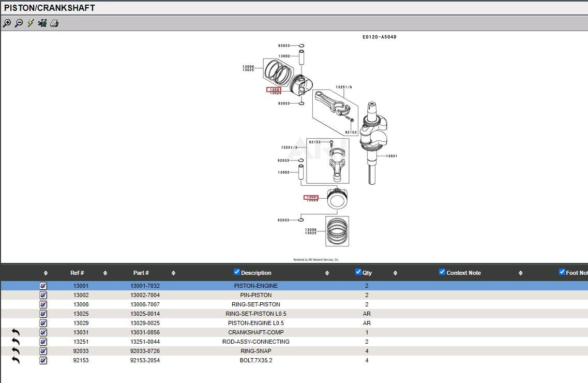The height and width of the screenshot is (383, 588).
Task: Click the 13031 crankshaft label in diagram
Action: pyautogui.click(x=391, y=156)
